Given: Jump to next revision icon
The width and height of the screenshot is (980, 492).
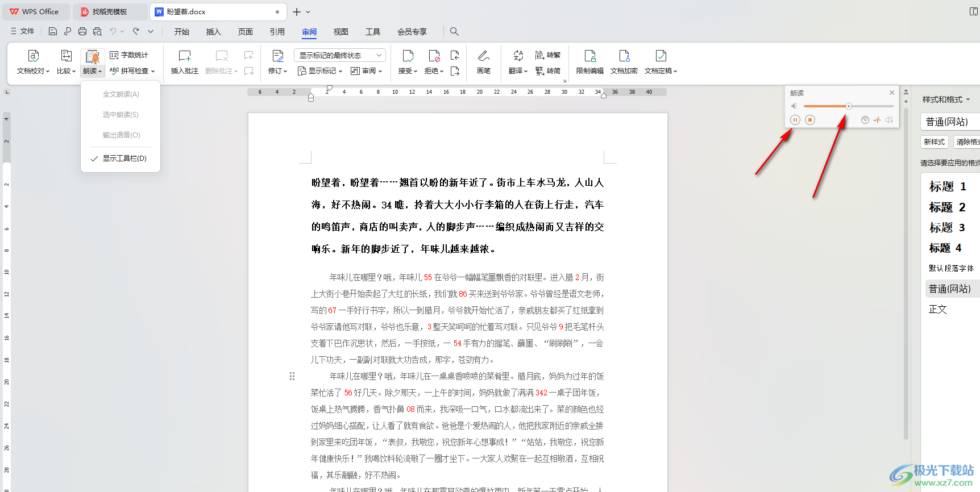Looking at the screenshot, I should pos(455,71).
